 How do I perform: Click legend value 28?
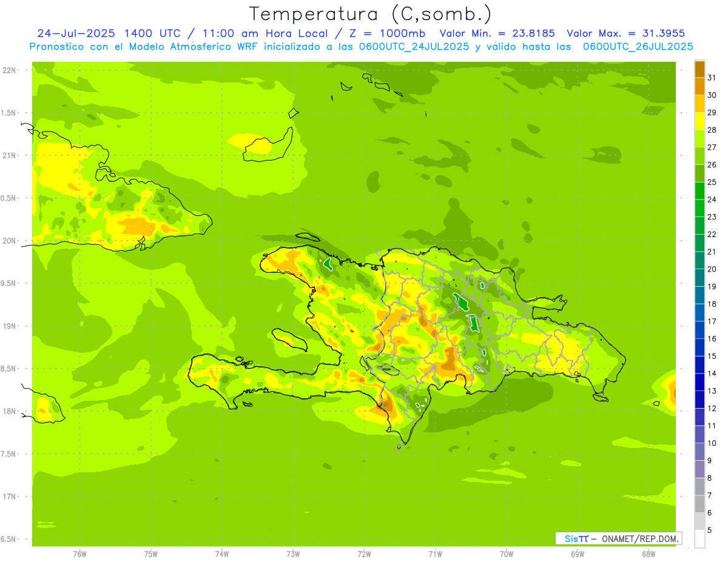pos(712,130)
